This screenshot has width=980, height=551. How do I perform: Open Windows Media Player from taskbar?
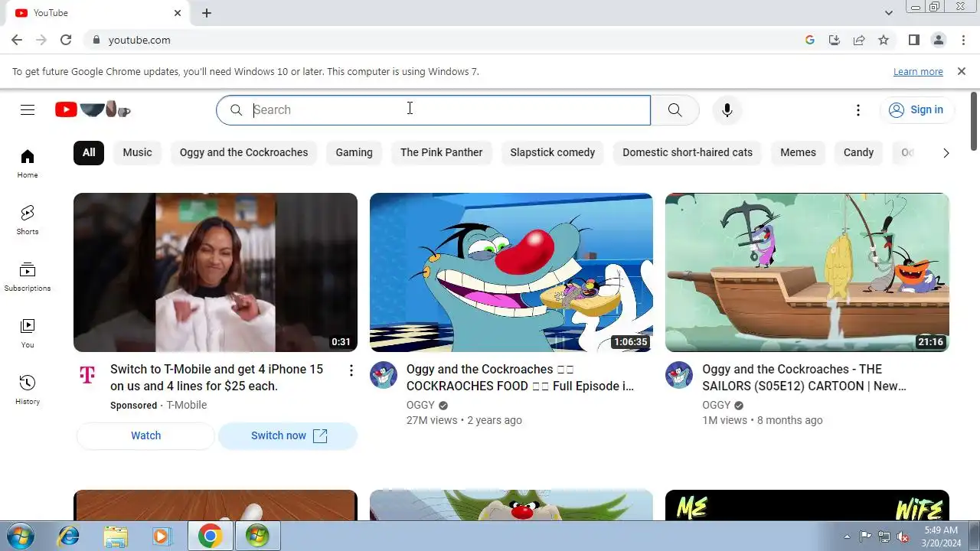(x=161, y=536)
